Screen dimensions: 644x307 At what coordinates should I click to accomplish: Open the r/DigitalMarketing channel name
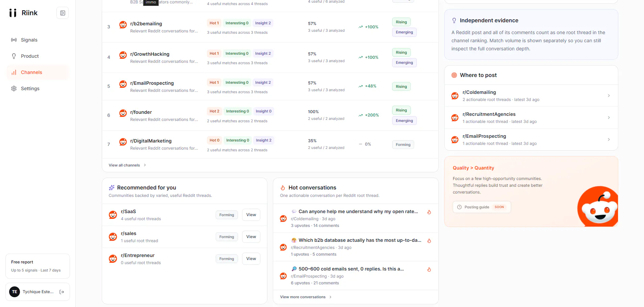151,141
